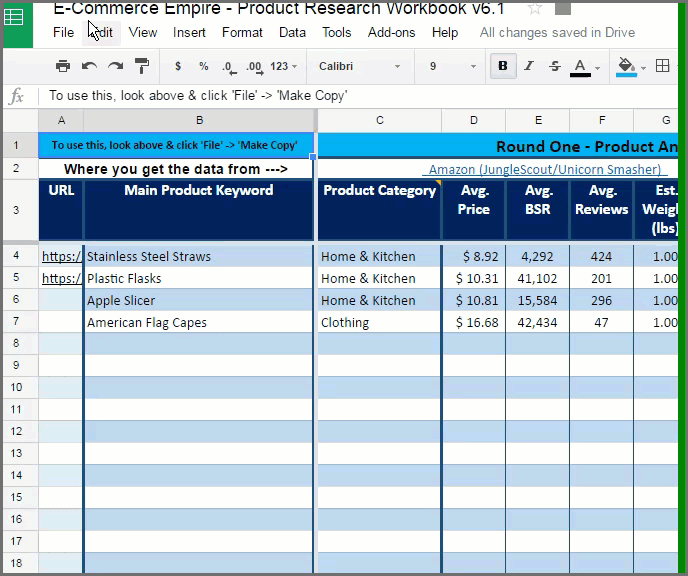
Task: Open the URL link in row 5
Action: point(61,279)
